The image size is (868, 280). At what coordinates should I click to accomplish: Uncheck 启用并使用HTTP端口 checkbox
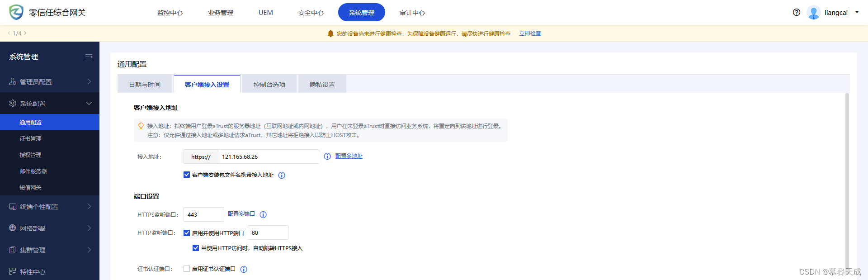pos(187,233)
